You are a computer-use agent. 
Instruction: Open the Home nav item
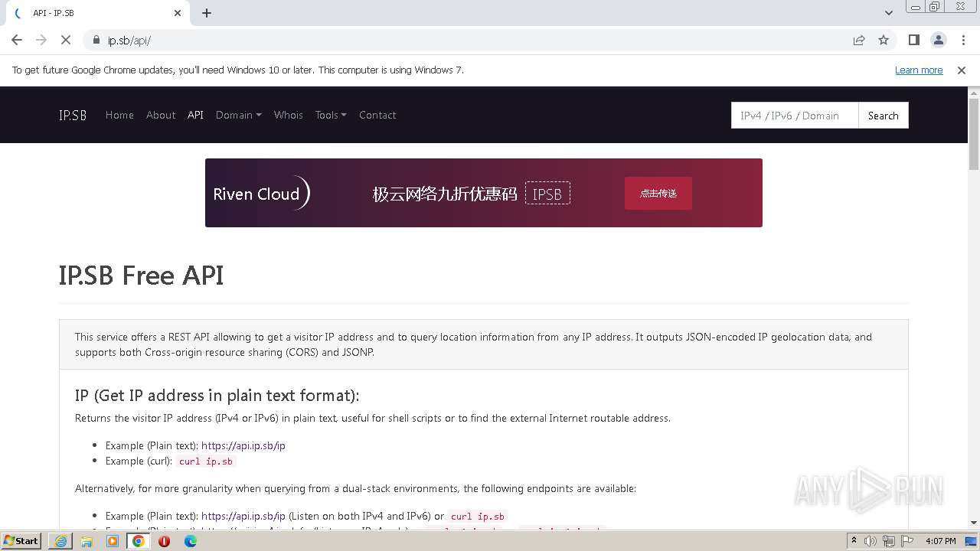119,115
